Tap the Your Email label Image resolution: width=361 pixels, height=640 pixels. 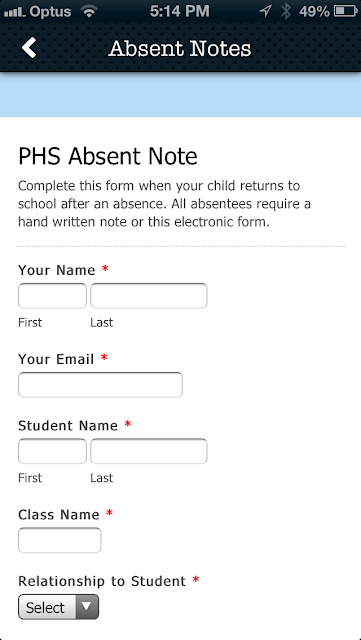tap(56, 359)
